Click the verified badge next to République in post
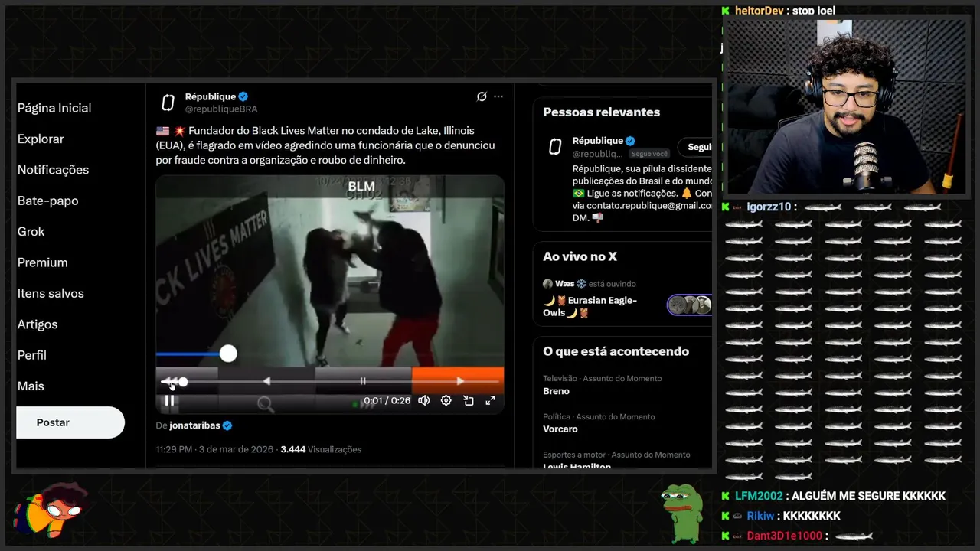The image size is (980, 551). (243, 96)
